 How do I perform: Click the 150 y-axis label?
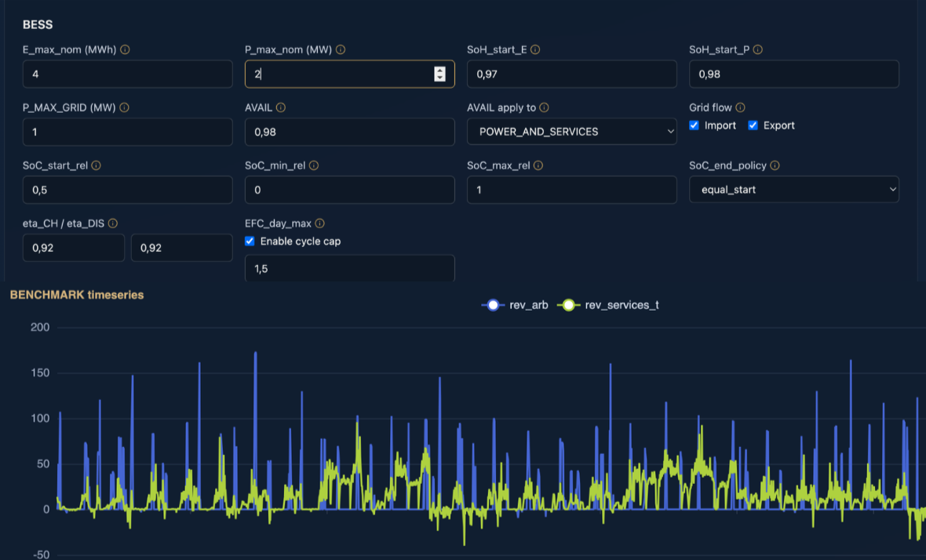click(40, 373)
